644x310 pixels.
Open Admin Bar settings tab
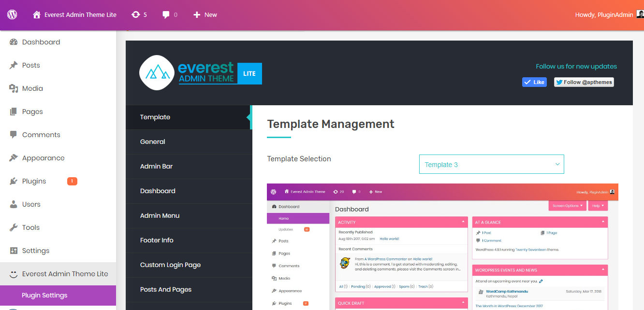(189, 167)
